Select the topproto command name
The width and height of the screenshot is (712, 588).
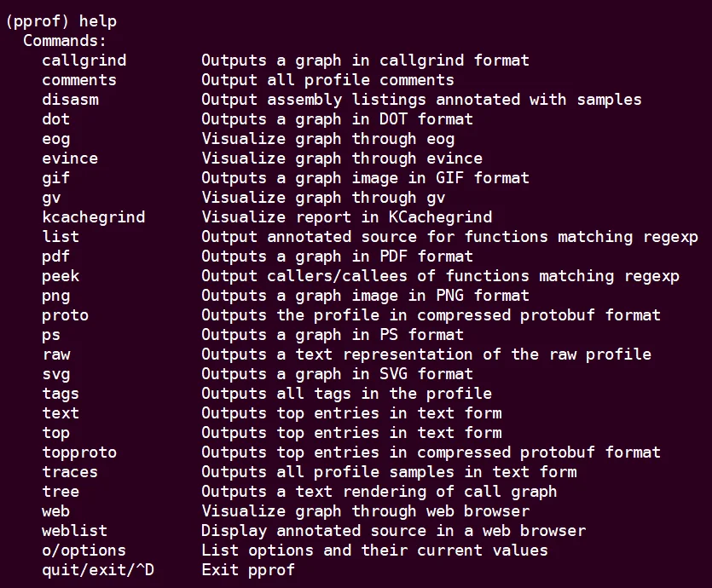79,453
